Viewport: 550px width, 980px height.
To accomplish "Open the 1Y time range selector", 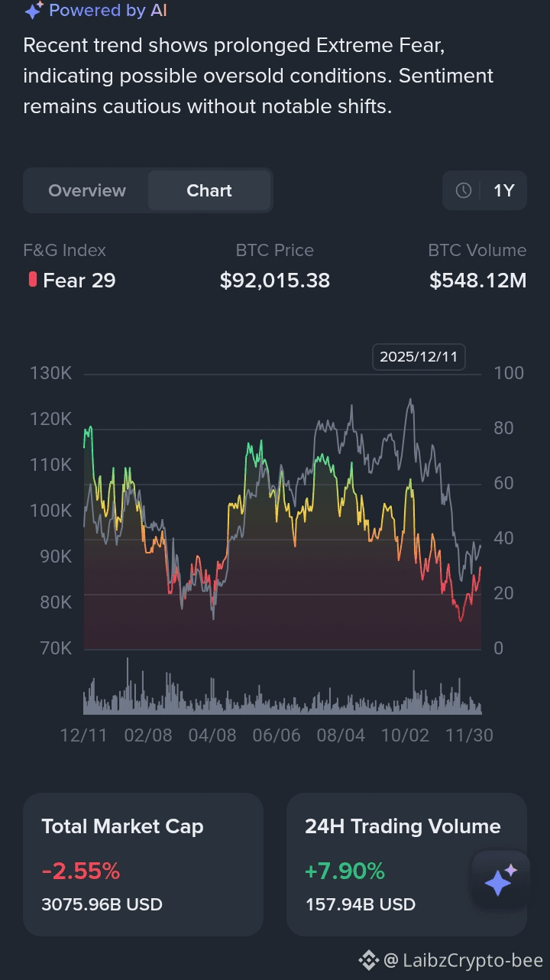I will (484, 190).
